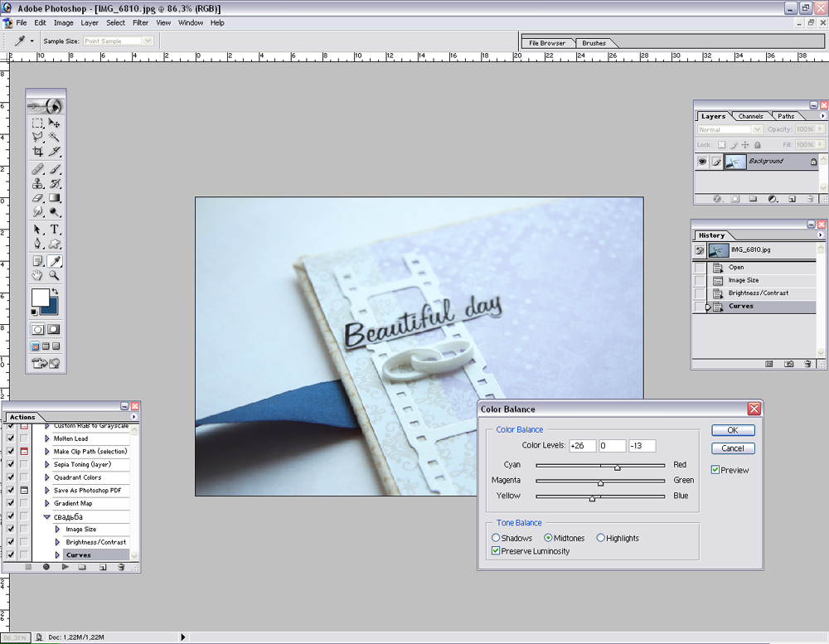The height and width of the screenshot is (644, 829).
Task: Click the Yellow-Blue slider handle
Action: pyautogui.click(x=592, y=498)
